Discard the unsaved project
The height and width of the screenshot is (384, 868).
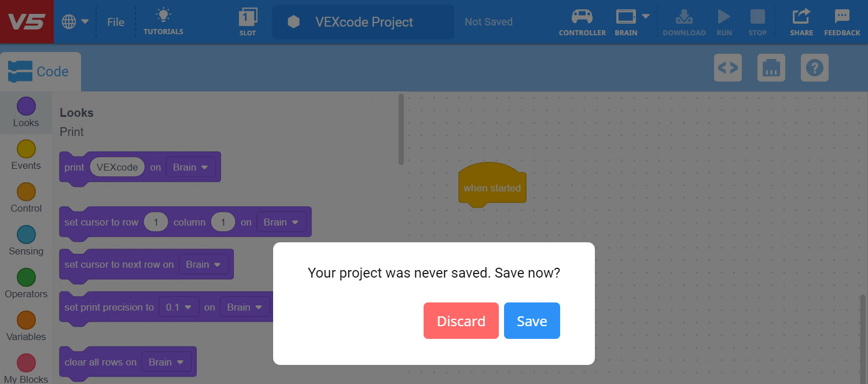[461, 320]
